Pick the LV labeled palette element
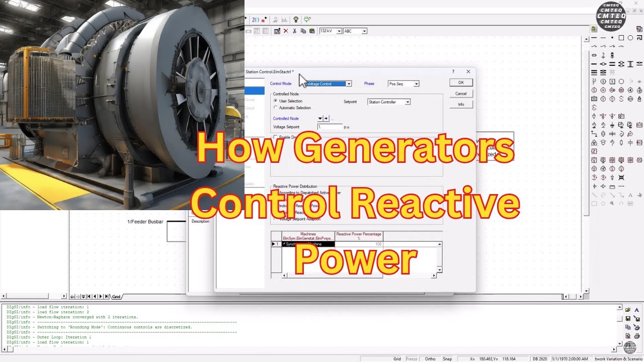 [612, 116]
